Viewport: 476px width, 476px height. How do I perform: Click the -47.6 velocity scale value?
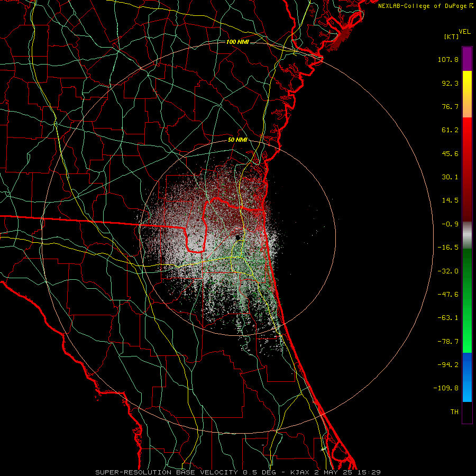click(x=448, y=295)
